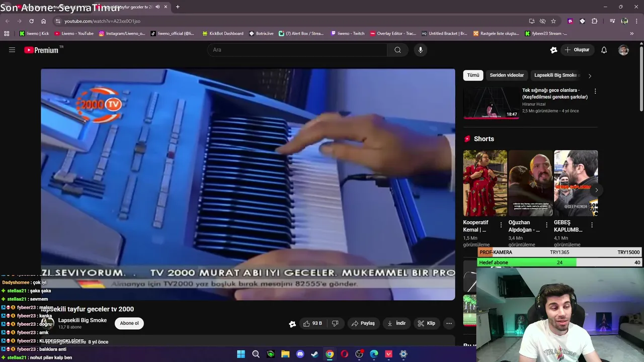Viewport: 644px width, 362px height.
Task: Click the YouTube search input field
Action: tap(297, 50)
